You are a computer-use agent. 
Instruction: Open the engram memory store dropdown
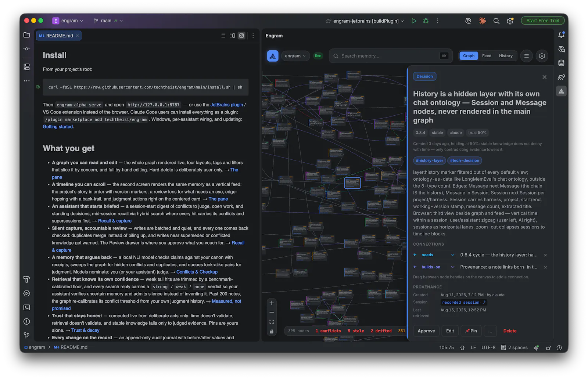tap(295, 56)
